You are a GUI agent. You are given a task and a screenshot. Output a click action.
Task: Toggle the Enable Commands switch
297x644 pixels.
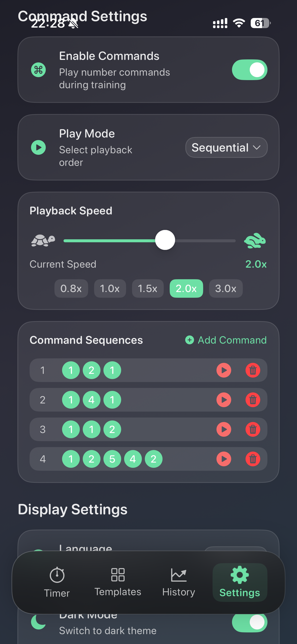click(250, 70)
